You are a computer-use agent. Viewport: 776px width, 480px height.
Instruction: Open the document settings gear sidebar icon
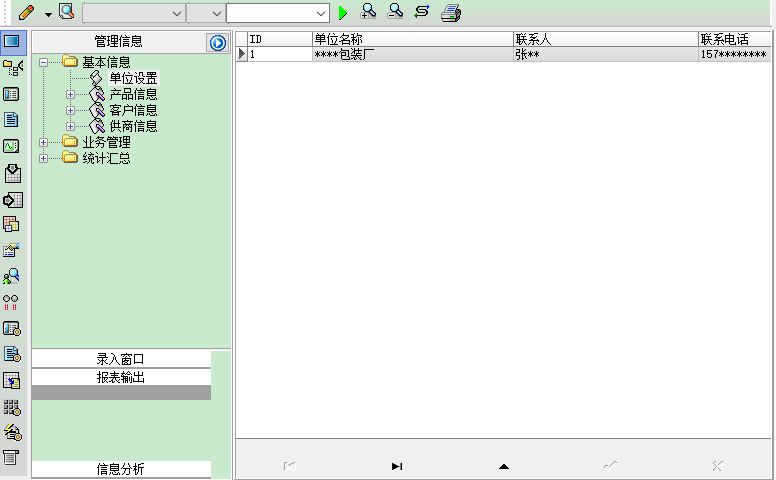(12, 354)
